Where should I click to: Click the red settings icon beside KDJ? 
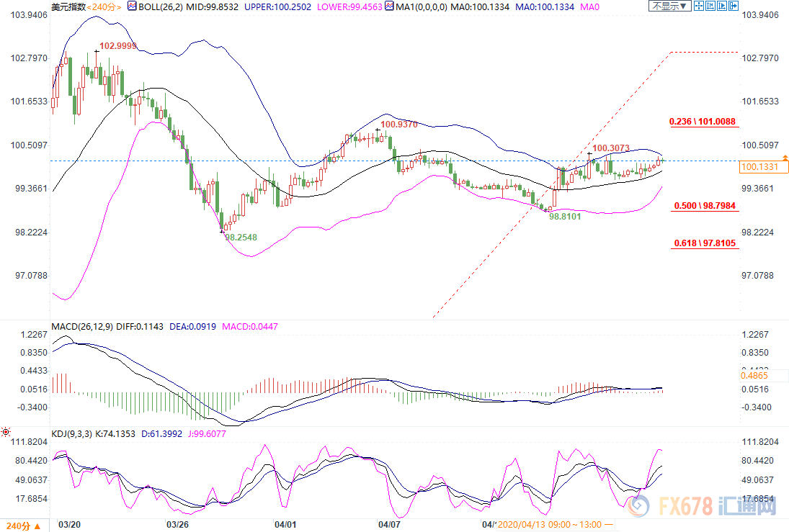click(6, 432)
